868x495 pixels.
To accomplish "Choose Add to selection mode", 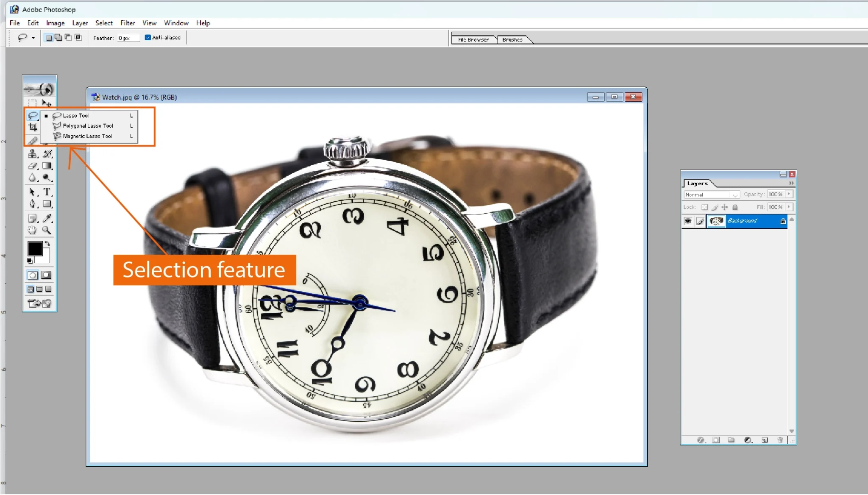I will (x=58, y=38).
